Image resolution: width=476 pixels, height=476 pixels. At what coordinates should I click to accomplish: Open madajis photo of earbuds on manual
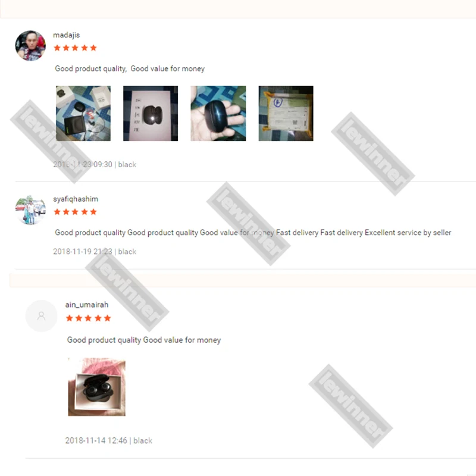point(151,113)
